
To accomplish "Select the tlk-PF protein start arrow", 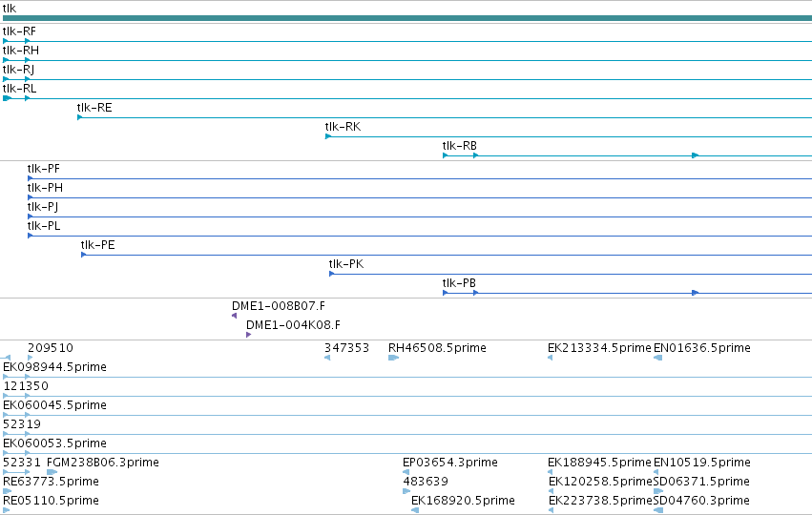I will [30, 178].
